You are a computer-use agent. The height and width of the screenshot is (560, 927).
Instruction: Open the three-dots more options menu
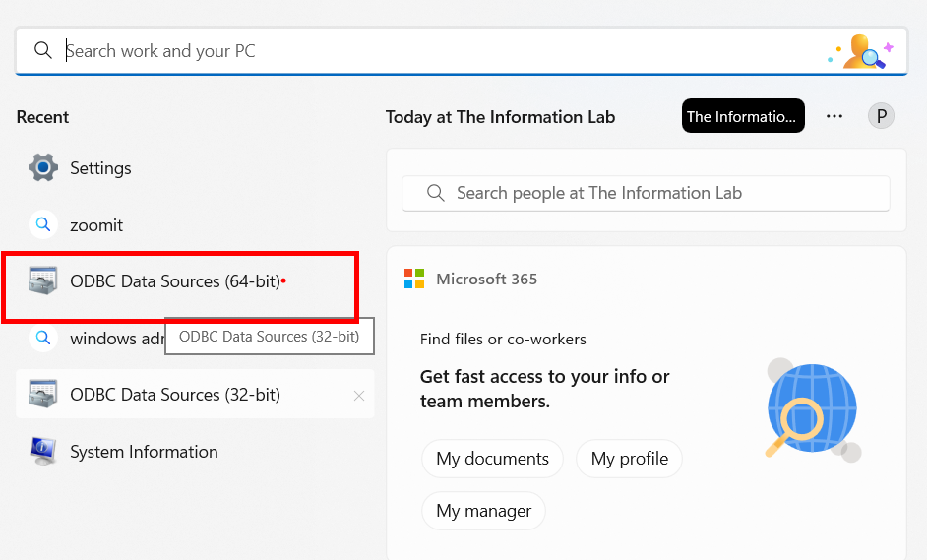[834, 116]
